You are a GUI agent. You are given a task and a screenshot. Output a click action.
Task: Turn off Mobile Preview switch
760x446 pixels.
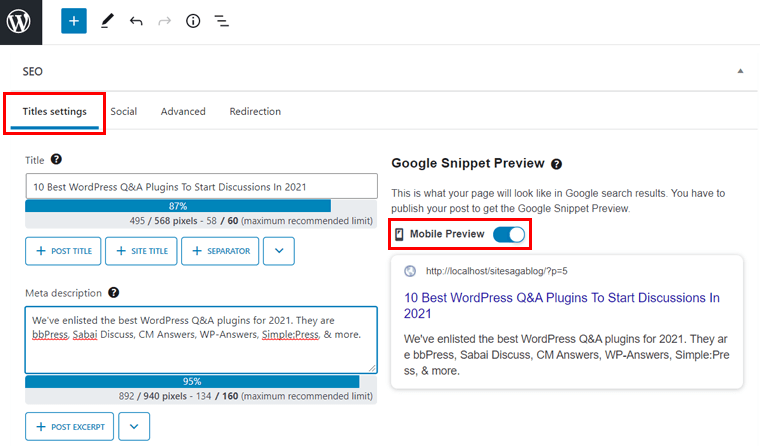click(x=509, y=235)
